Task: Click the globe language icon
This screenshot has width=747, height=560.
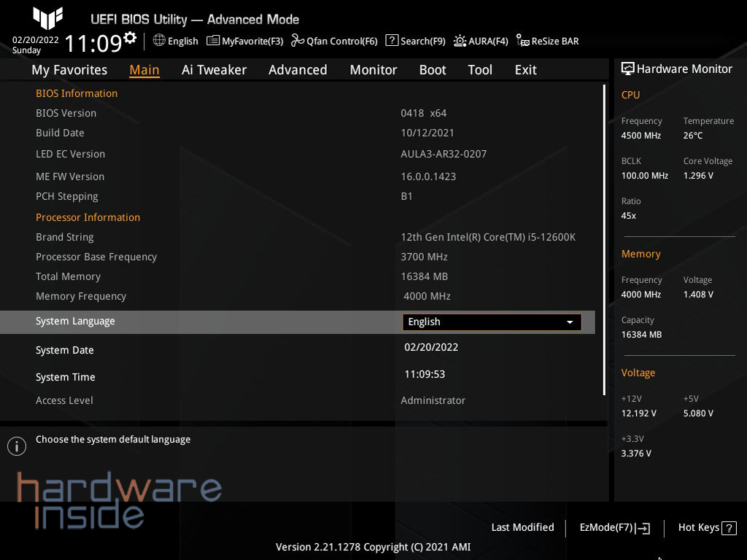Action: point(159,41)
